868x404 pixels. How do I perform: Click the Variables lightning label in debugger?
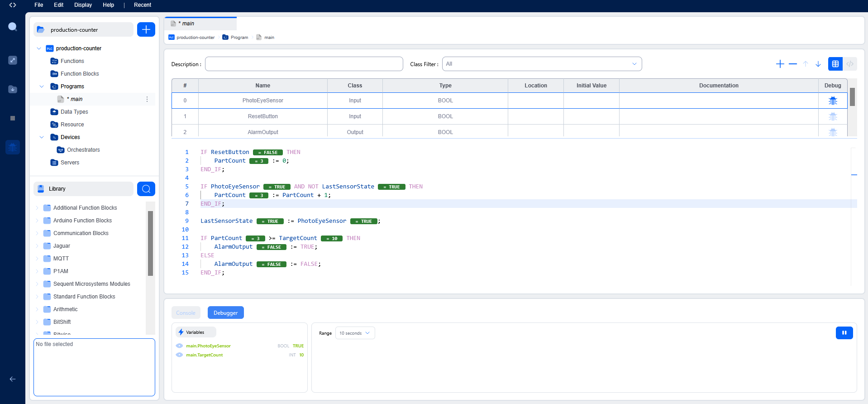pyautogui.click(x=196, y=332)
